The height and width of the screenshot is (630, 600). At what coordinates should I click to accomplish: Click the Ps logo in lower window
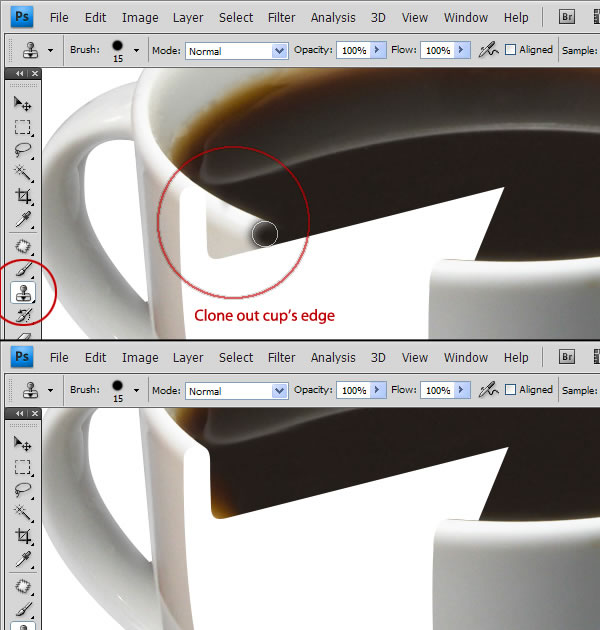click(22, 357)
